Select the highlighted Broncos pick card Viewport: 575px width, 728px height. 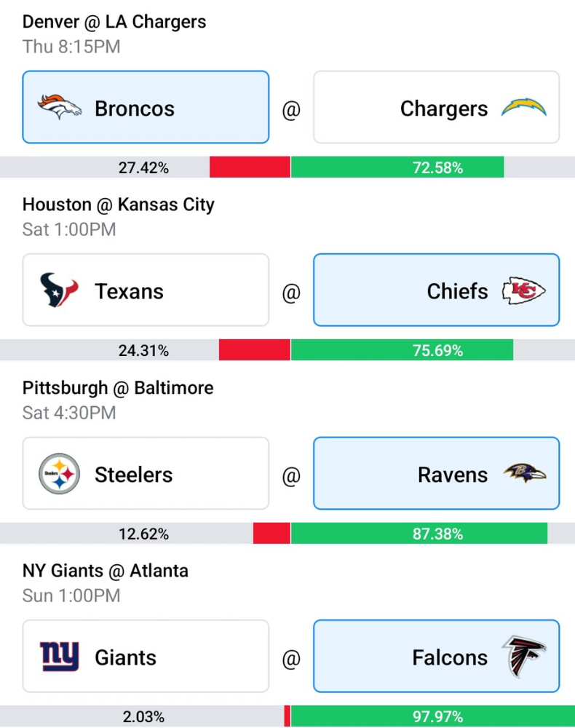pyautogui.click(x=146, y=107)
